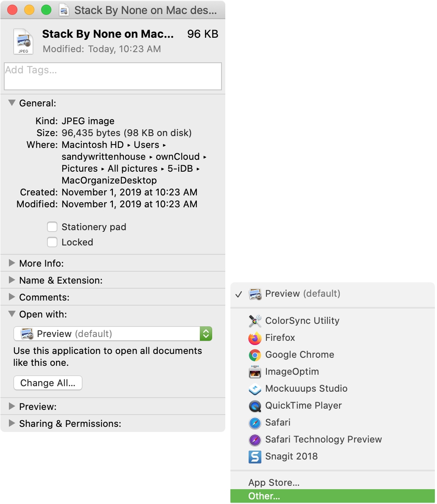Click the JPEG file icon in header
This screenshot has width=437, height=504.
click(x=23, y=41)
